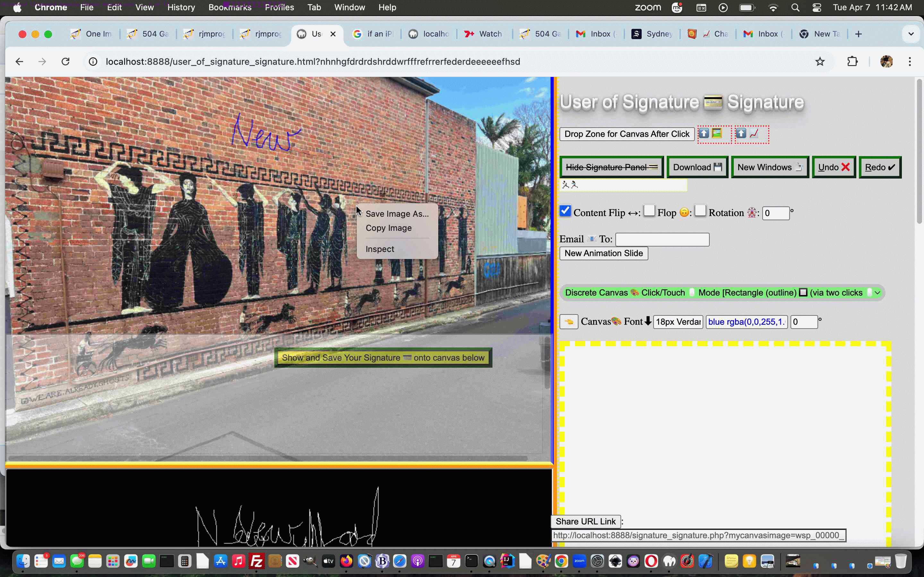Click the New Animation Slide button
The image size is (924, 577).
(x=603, y=253)
